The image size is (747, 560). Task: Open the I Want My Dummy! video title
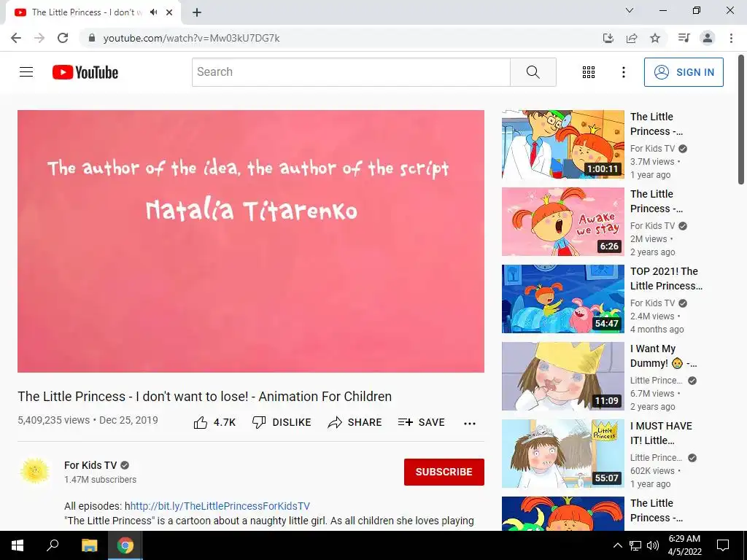tap(663, 356)
